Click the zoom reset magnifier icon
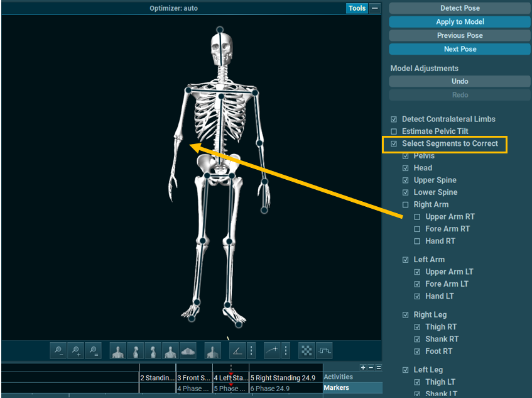The height and width of the screenshot is (398, 532). click(x=94, y=350)
